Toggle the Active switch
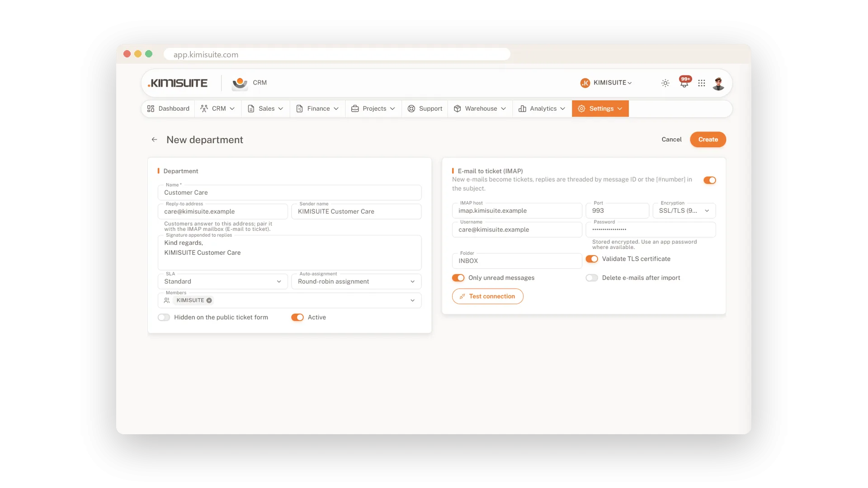This screenshot has width=868, height=488. pyautogui.click(x=297, y=318)
